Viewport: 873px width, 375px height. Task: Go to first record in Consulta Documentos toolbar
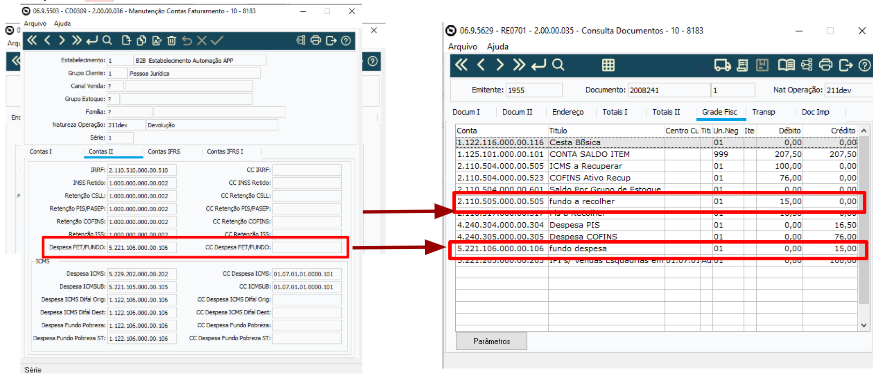pyautogui.click(x=462, y=65)
